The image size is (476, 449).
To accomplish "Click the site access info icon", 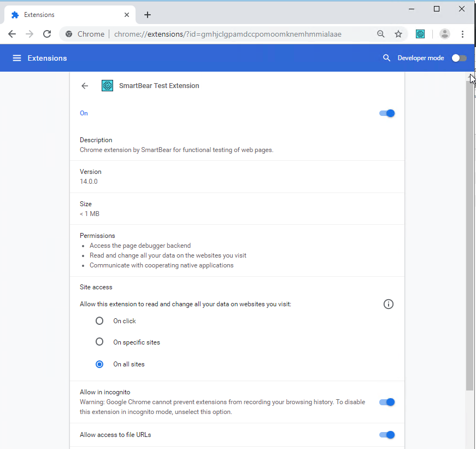I will pos(389,304).
